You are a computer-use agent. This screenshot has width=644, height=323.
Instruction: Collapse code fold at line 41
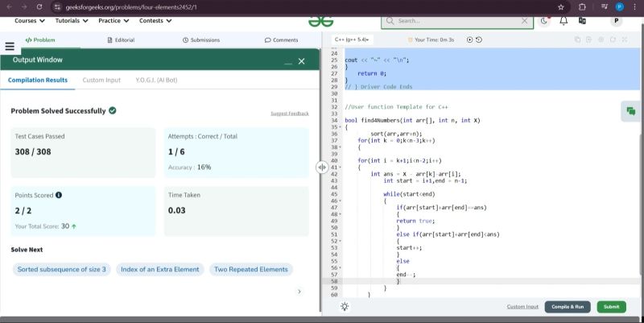tap(341, 168)
